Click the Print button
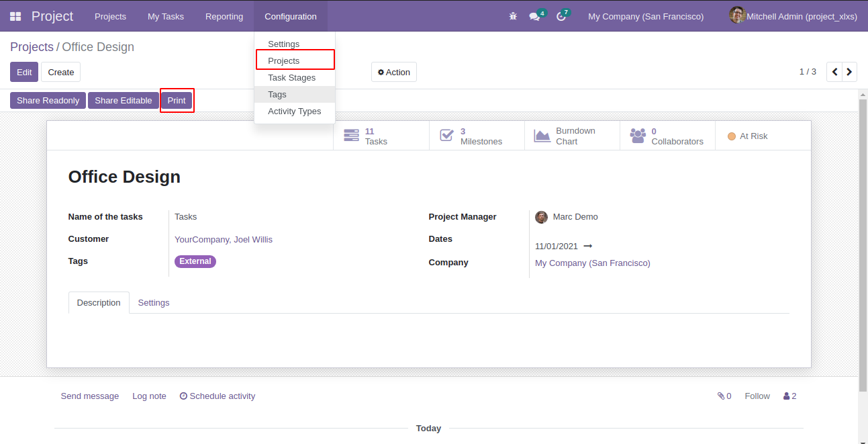This screenshot has width=868, height=444. click(x=177, y=101)
